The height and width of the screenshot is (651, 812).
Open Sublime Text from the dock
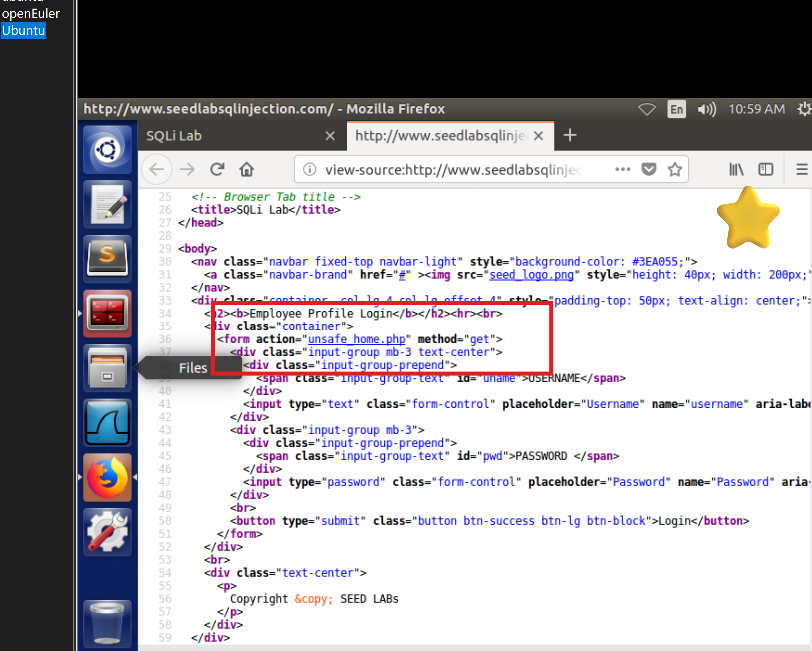tap(107, 259)
